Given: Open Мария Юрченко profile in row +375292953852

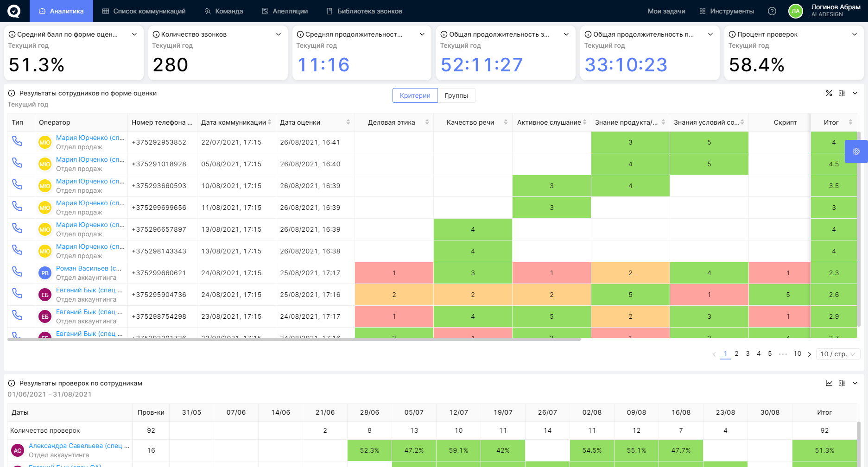Looking at the screenshot, I should (x=90, y=138).
